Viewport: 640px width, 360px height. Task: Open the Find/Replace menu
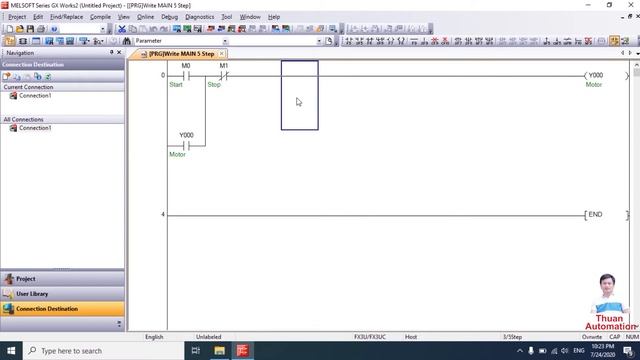pyautogui.click(x=66, y=17)
